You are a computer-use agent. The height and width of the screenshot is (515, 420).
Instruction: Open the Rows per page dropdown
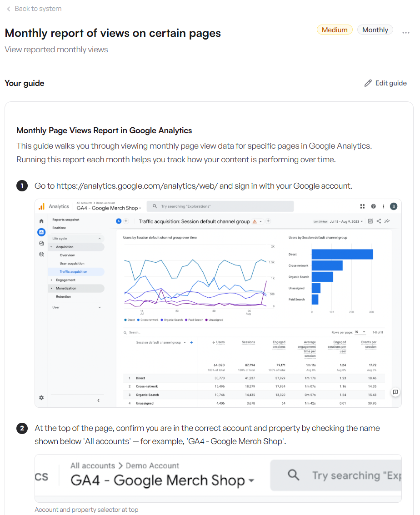[x=360, y=332]
